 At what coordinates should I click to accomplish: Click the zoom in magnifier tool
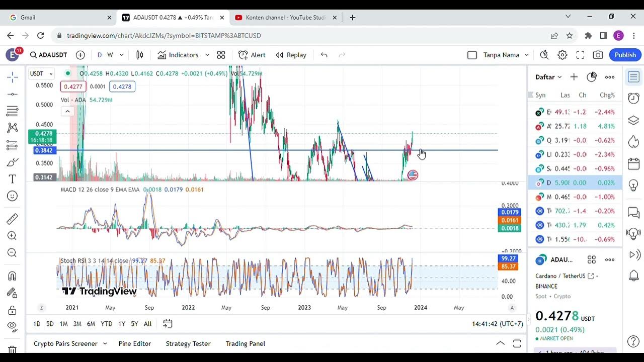13,236
